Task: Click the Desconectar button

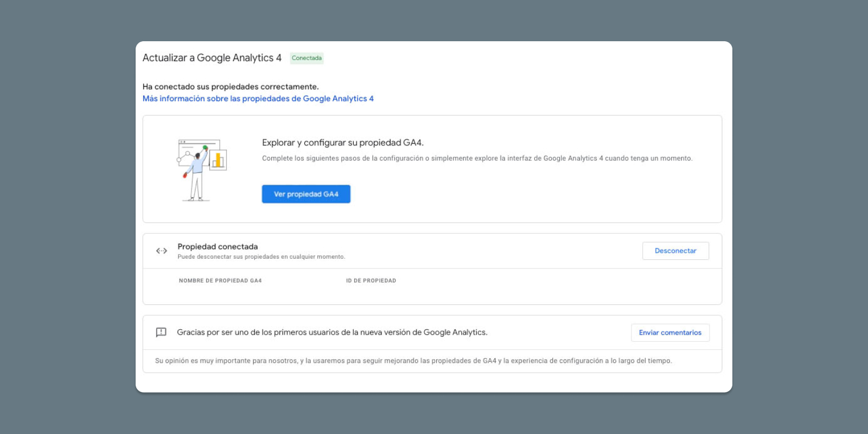Action: tap(675, 251)
